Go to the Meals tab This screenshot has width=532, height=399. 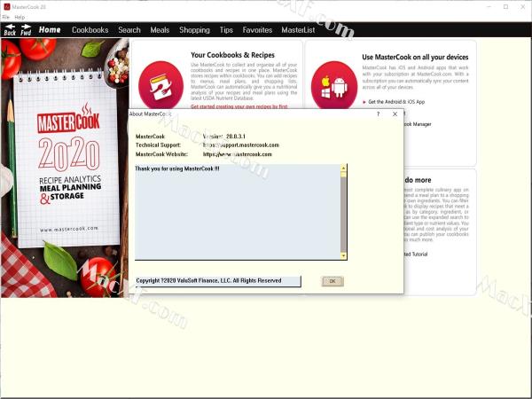tap(160, 30)
